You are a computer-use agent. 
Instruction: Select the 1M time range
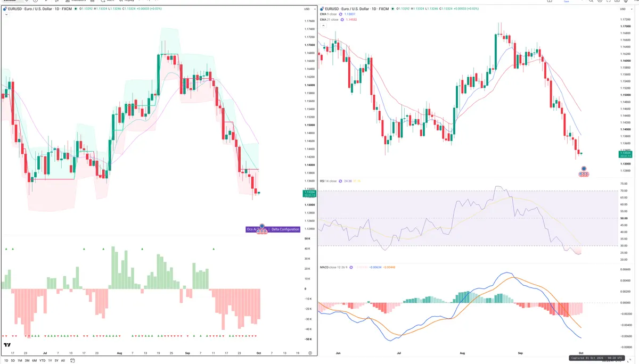pyautogui.click(x=20, y=361)
